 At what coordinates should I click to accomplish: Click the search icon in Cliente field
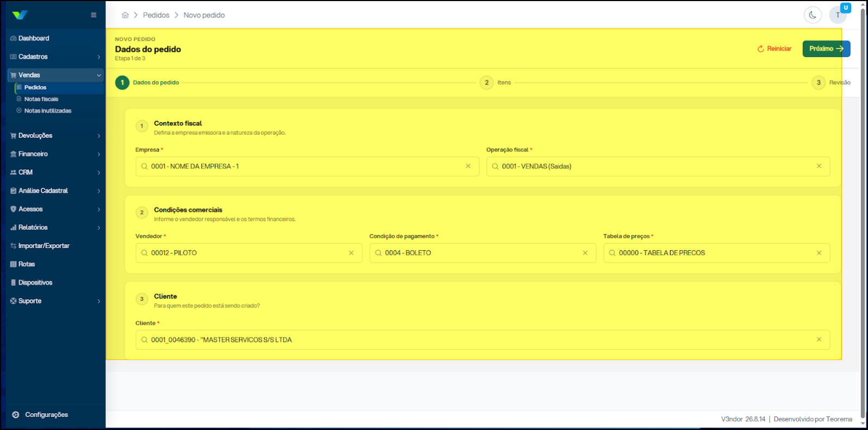(144, 340)
